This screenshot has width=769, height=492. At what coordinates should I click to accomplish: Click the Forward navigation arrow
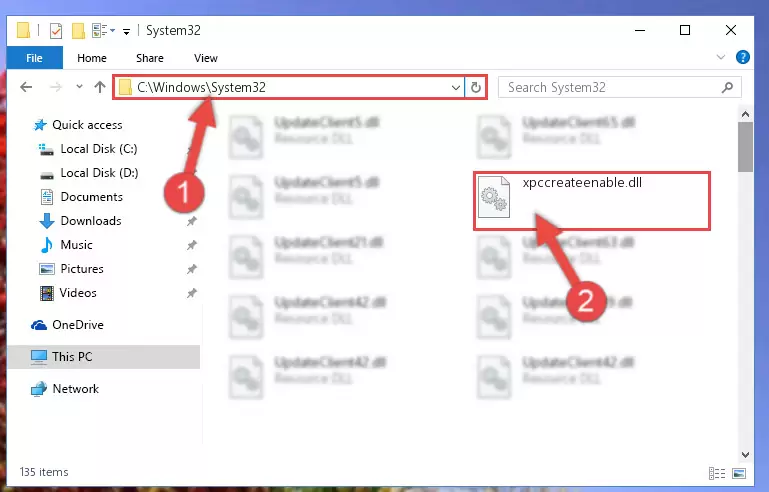pos(56,87)
